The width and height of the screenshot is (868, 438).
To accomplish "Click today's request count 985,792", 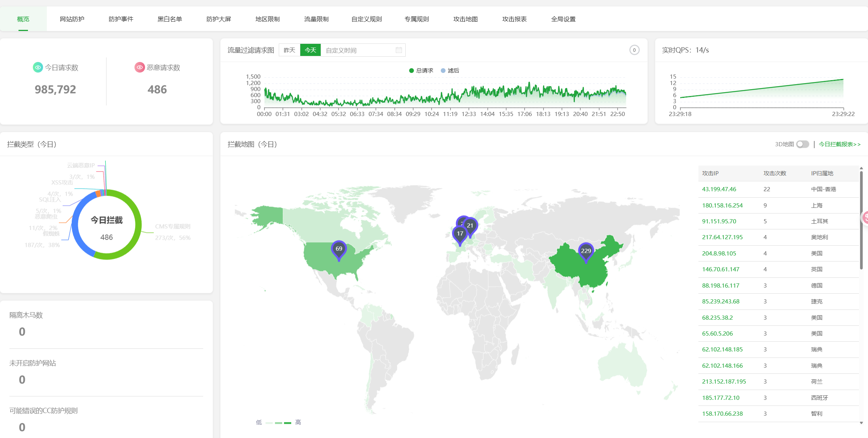I will (56, 90).
